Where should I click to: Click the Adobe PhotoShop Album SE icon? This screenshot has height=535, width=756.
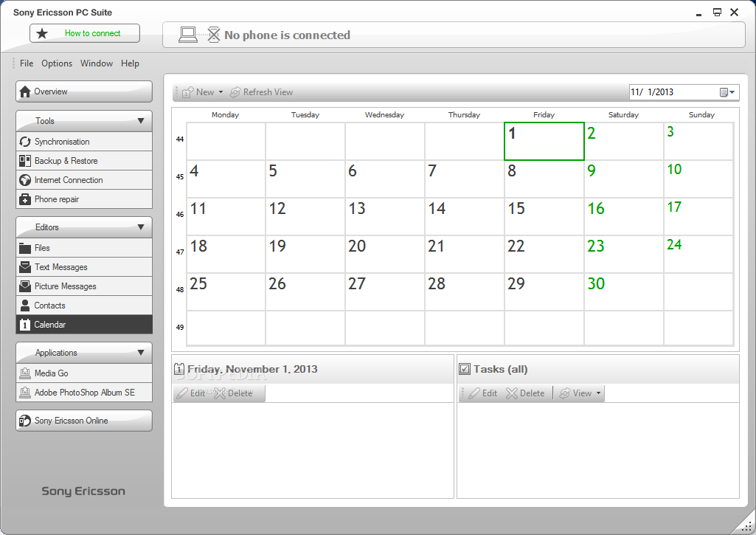[25, 393]
